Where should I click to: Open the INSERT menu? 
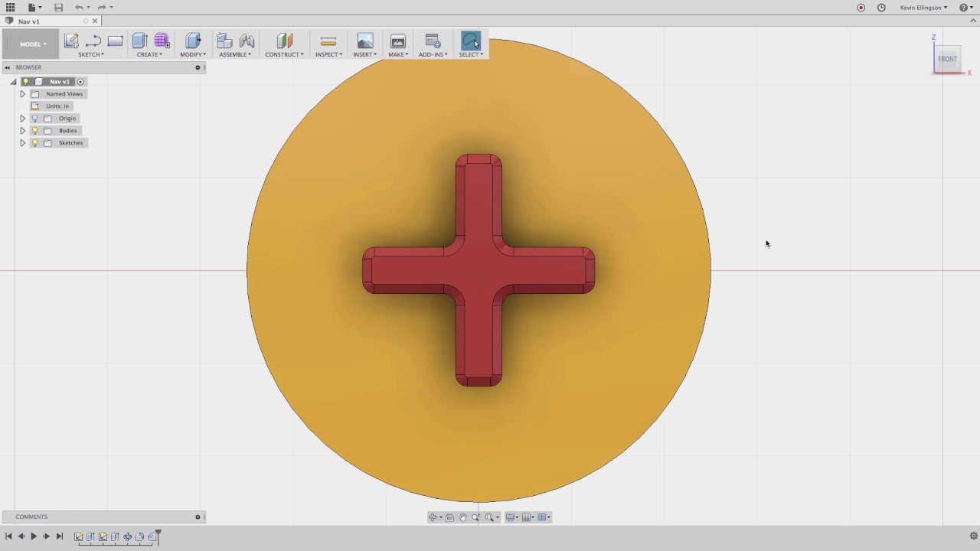click(364, 54)
